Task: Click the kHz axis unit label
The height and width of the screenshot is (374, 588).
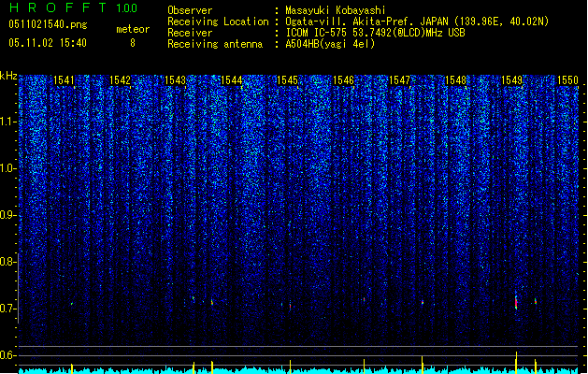Action: (8, 76)
